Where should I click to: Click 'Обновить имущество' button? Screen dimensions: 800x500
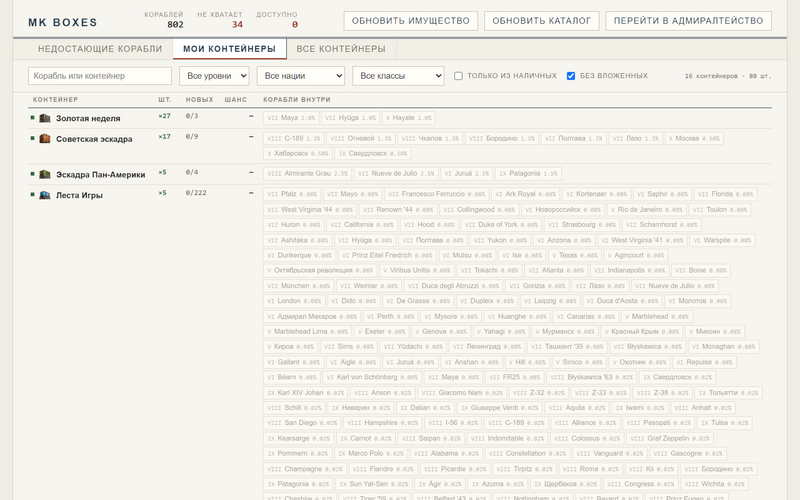(x=411, y=21)
